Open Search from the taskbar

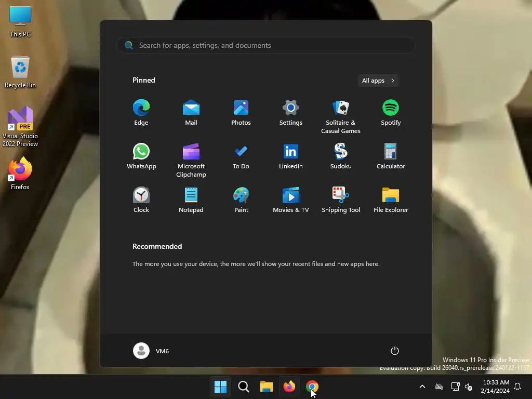[x=244, y=387]
